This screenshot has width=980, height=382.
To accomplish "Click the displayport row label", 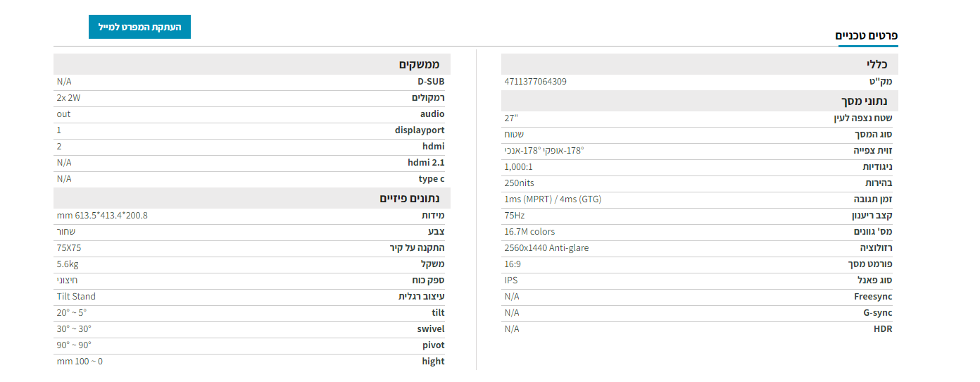I will pos(420,130).
